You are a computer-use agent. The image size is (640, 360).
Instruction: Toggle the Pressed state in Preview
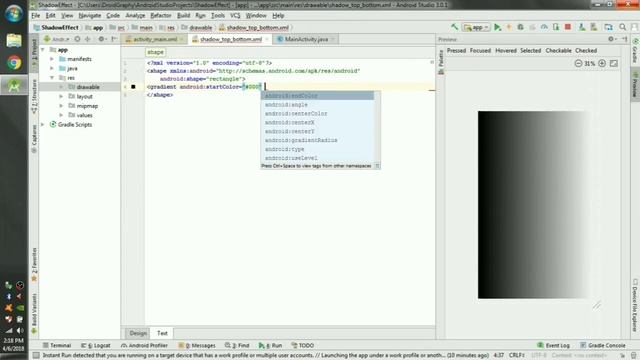(456, 51)
